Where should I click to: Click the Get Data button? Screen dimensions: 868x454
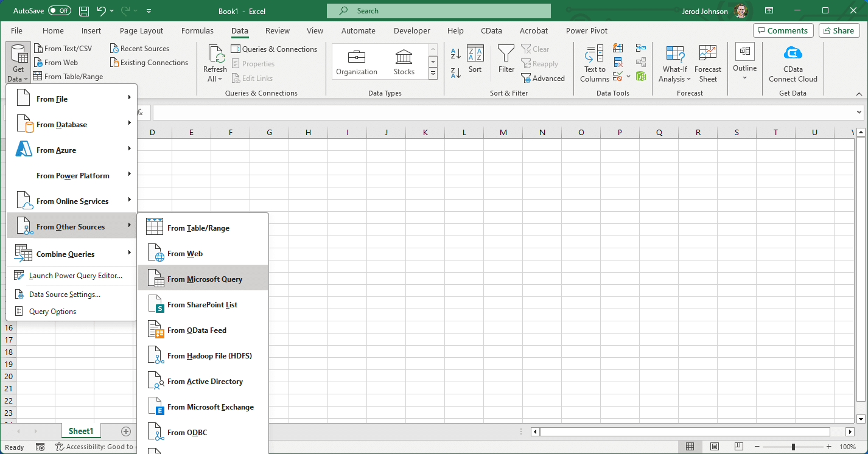pyautogui.click(x=18, y=63)
